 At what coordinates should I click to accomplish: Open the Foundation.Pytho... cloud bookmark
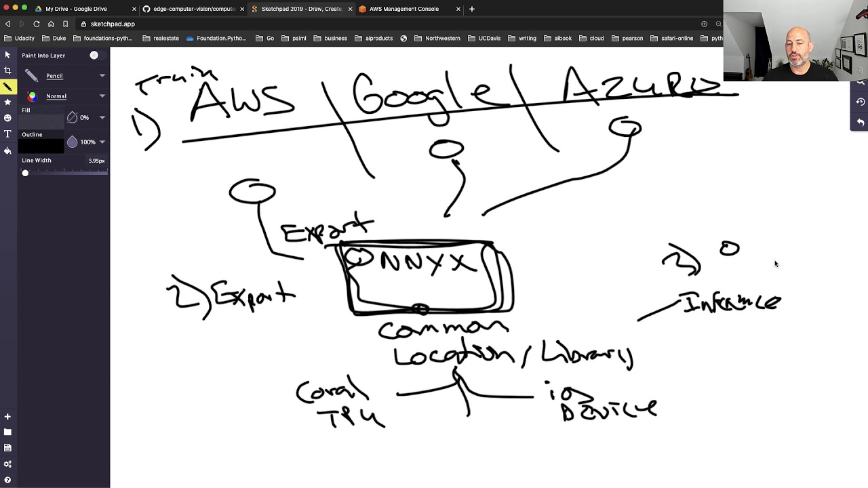216,38
